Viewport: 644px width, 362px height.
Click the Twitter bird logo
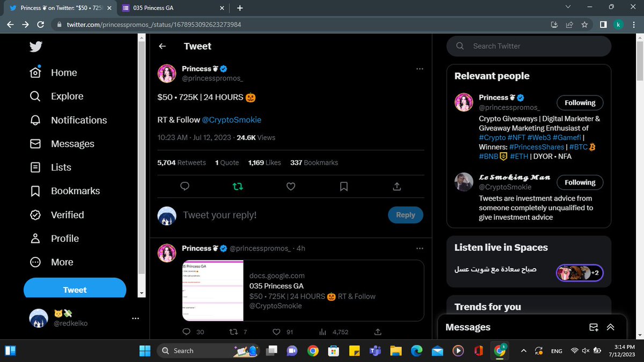(36, 47)
